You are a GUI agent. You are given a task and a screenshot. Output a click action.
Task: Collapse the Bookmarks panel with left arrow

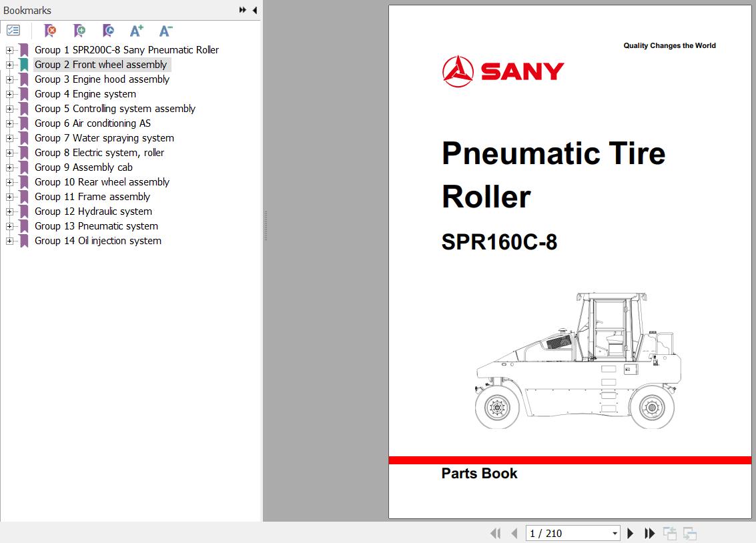(x=255, y=9)
